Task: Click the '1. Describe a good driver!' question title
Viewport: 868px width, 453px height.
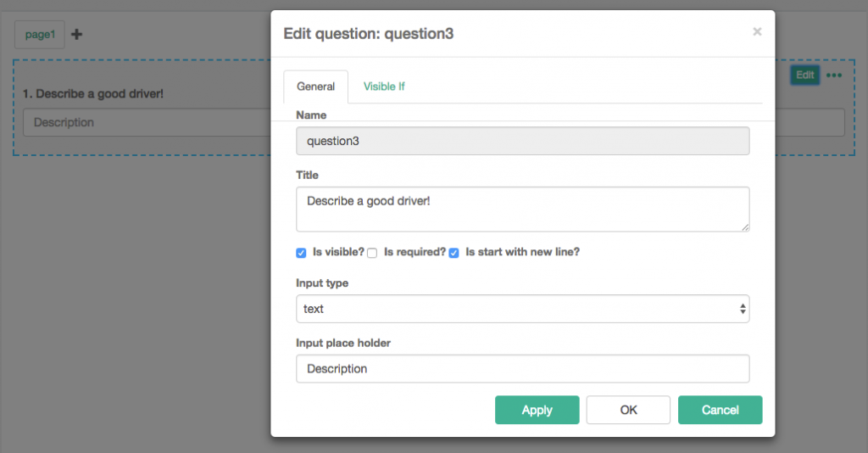Action: (93, 93)
